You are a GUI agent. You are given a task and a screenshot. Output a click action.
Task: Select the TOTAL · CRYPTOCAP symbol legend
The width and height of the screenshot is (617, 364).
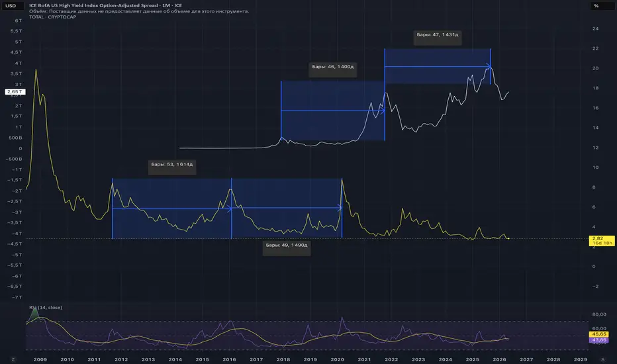tap(53, 17)
